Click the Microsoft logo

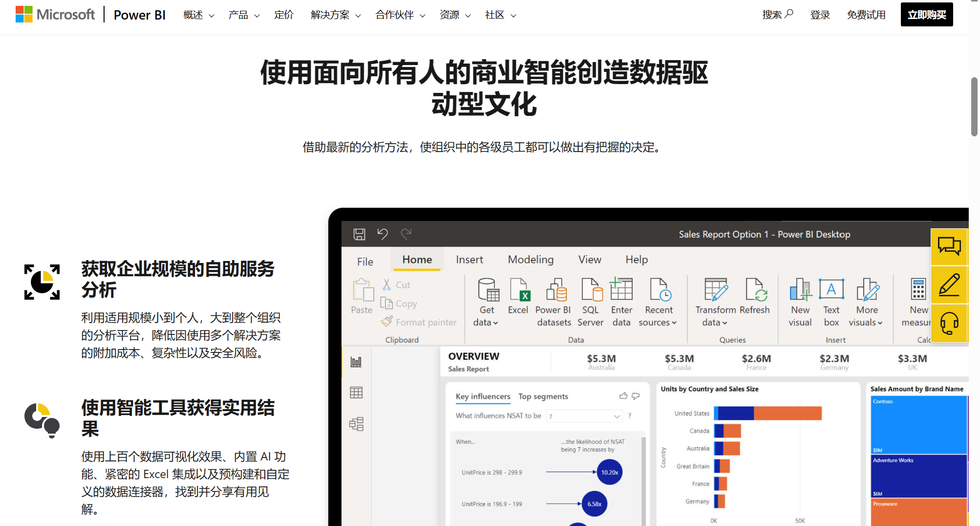[x=55, y=15]
